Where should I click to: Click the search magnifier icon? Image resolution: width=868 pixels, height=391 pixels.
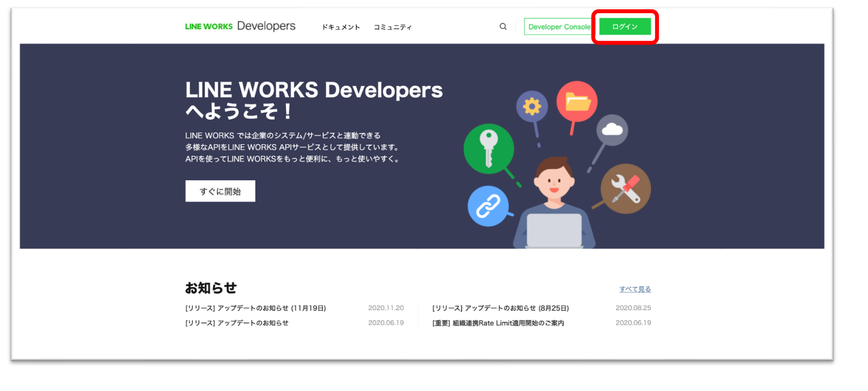[503, 26]
